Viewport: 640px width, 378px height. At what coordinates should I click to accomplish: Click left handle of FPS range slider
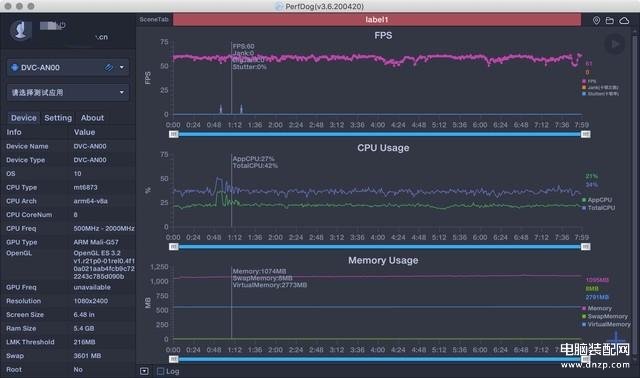tap(174, 134)
